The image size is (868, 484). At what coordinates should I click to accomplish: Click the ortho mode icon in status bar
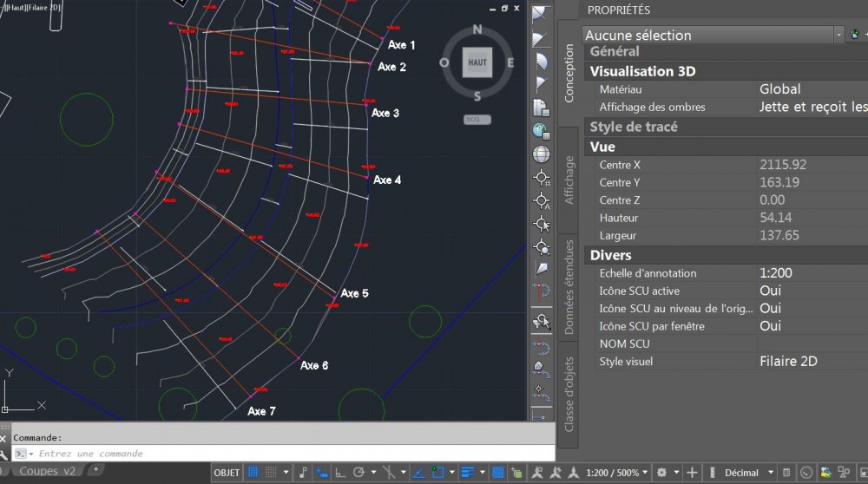click(340, 473)
